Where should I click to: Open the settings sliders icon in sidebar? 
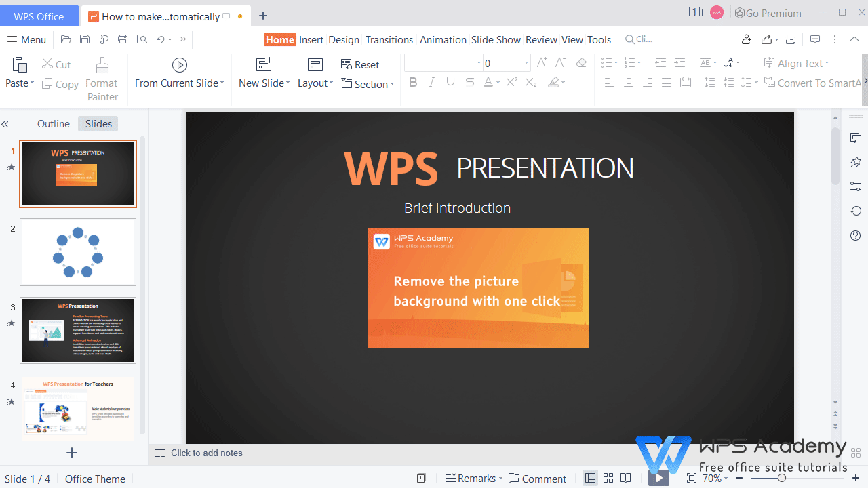click(856, 186)
